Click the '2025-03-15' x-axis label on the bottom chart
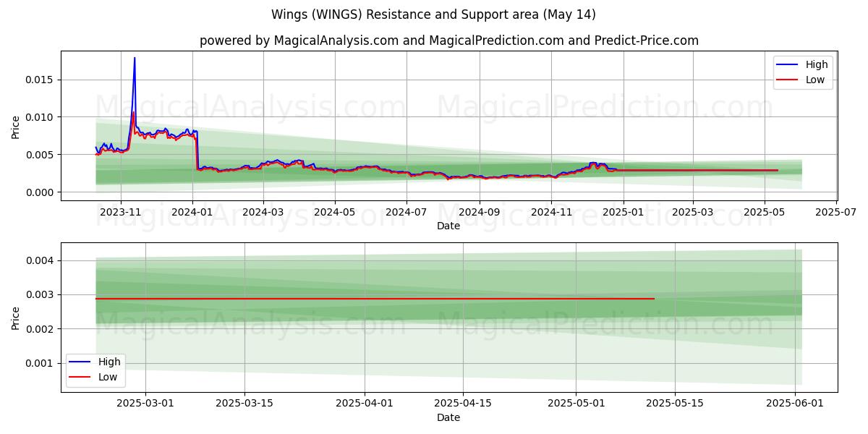The height and width of the screenshot is (434, 868). click(x=244, y=404)
